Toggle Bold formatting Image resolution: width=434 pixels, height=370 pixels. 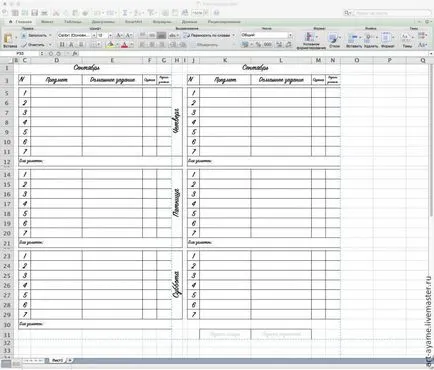tap(62, 45)
